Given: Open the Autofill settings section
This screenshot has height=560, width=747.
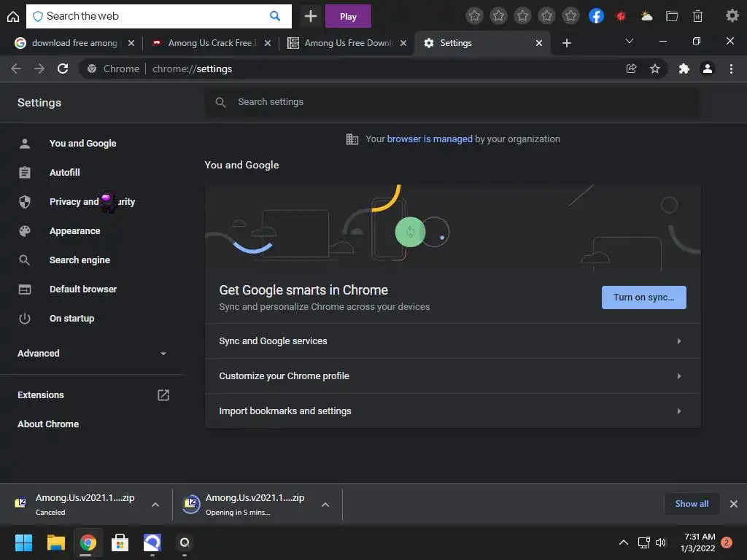Looking at the screenshot, I should pos(65,172).
